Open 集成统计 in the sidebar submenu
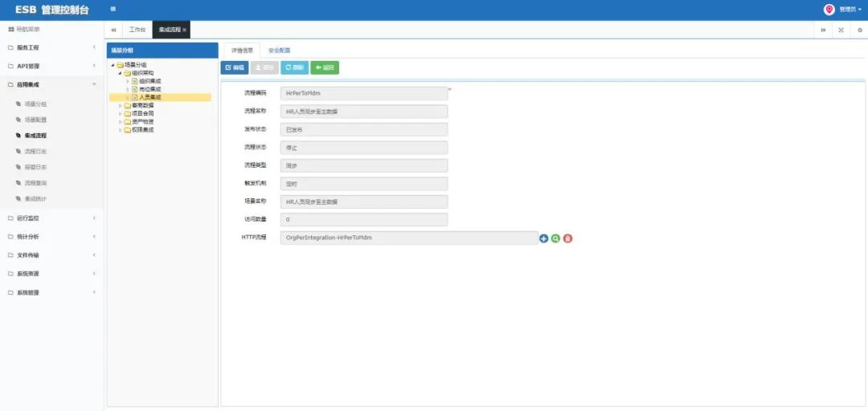 35,198
